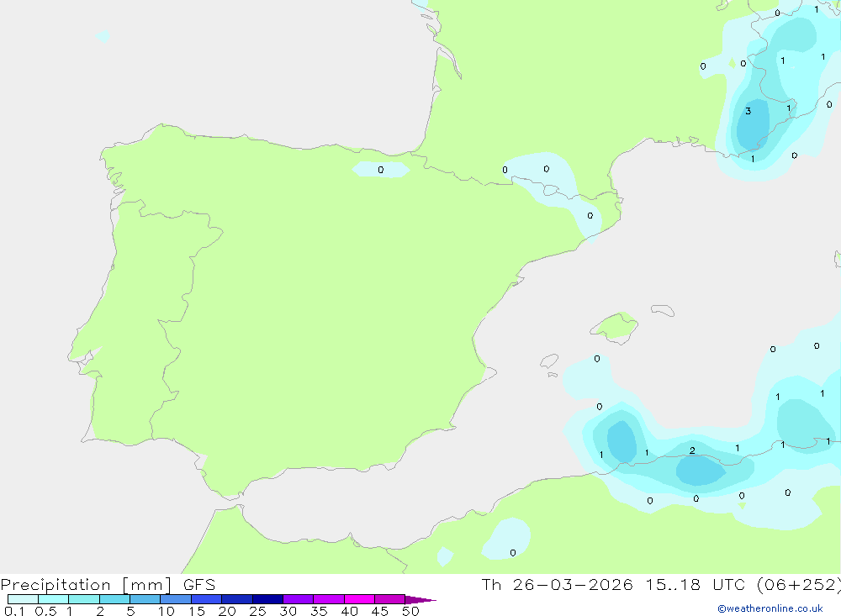Click the "50" legend scale label
841x616 pixels.
410,611
